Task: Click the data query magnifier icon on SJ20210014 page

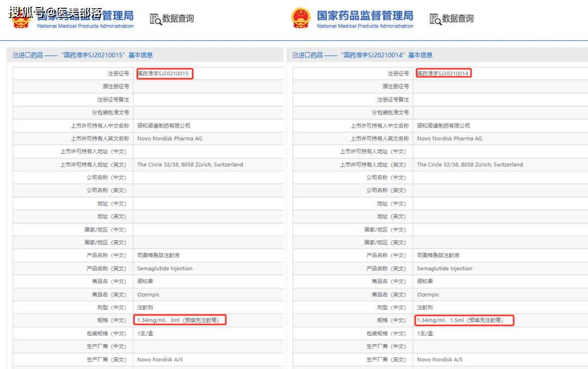Action: pyautogui.click(x=436, y=19)
